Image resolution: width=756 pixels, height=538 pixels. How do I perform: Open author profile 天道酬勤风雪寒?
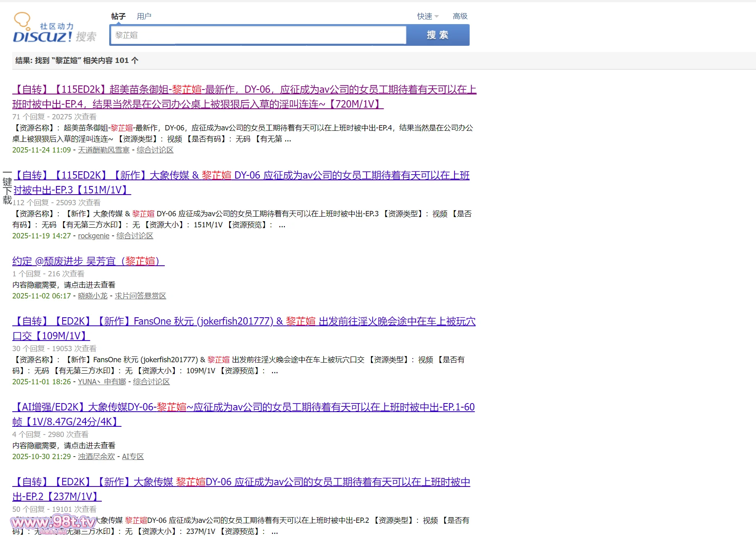pos(103,150)
